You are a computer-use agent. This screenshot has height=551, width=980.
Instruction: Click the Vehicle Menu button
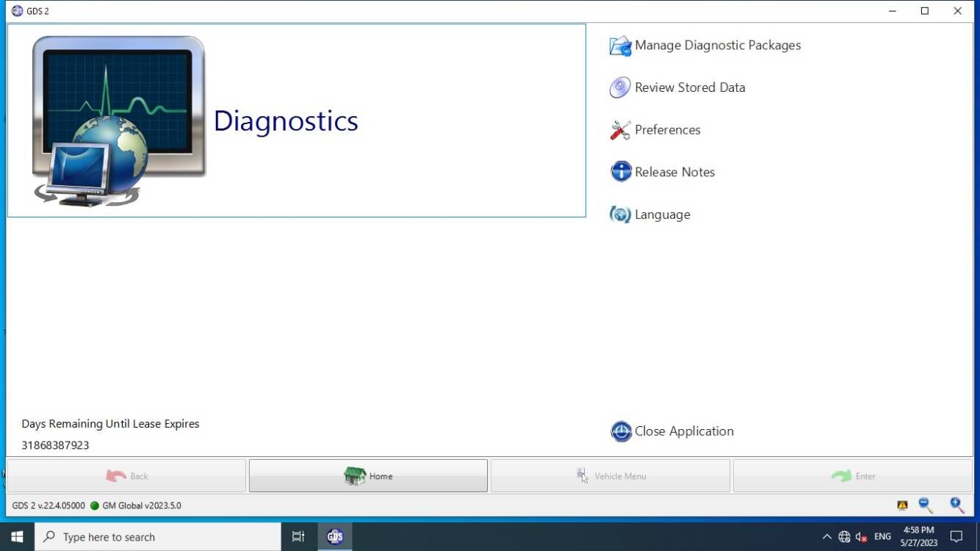coord(610,476)
